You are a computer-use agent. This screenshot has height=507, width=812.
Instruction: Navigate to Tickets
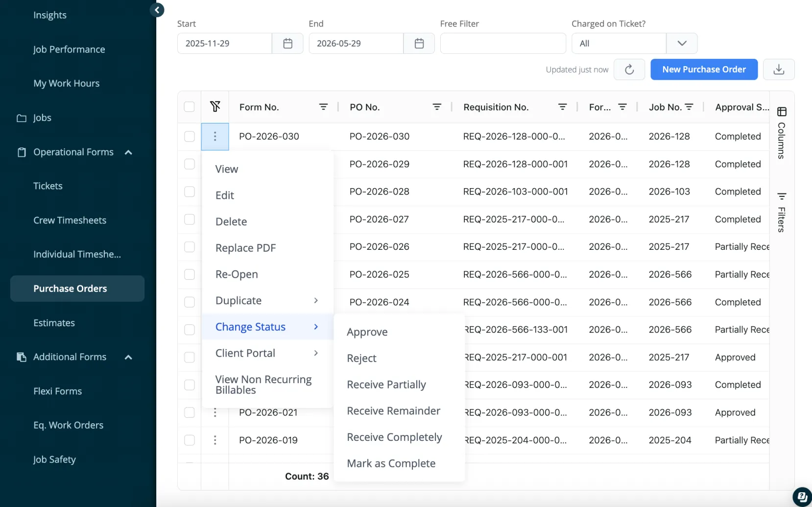48,186
